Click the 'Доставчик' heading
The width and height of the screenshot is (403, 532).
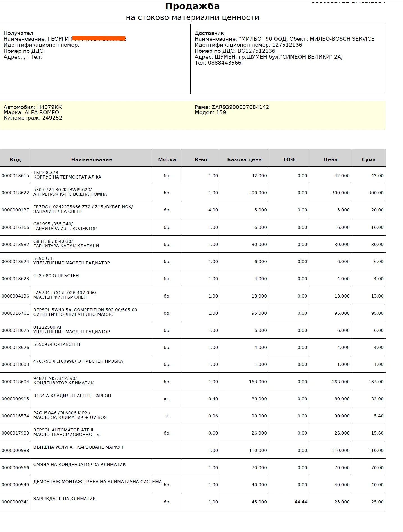point(209,33)
